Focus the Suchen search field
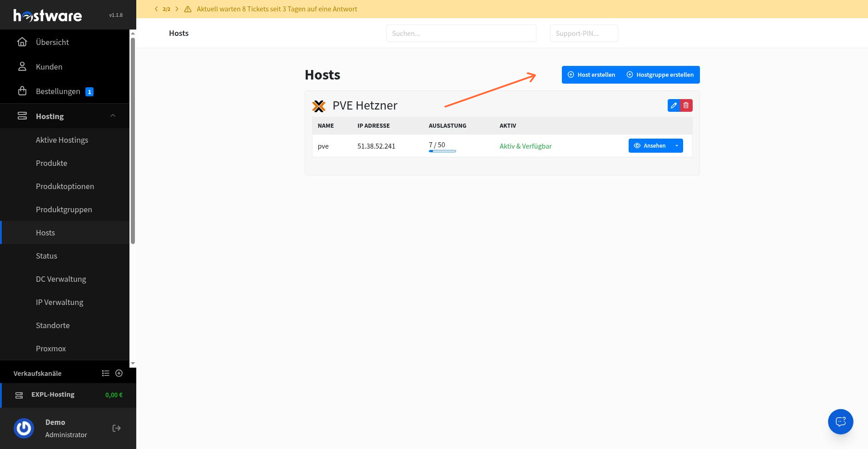The height and width of the screenshot is (449, 868). point(461,33)
